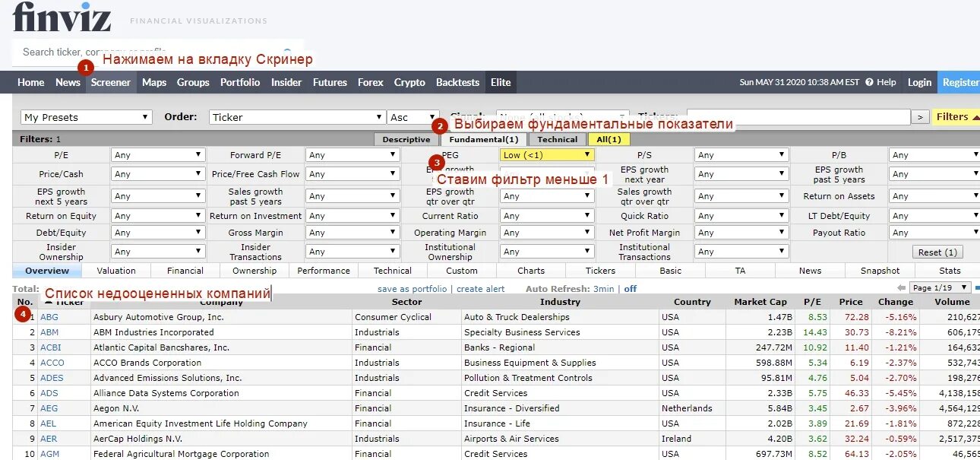Open the Price/Cash filter dropdown
This screenshot has width=980, height=460.
[x=158, y=174]
